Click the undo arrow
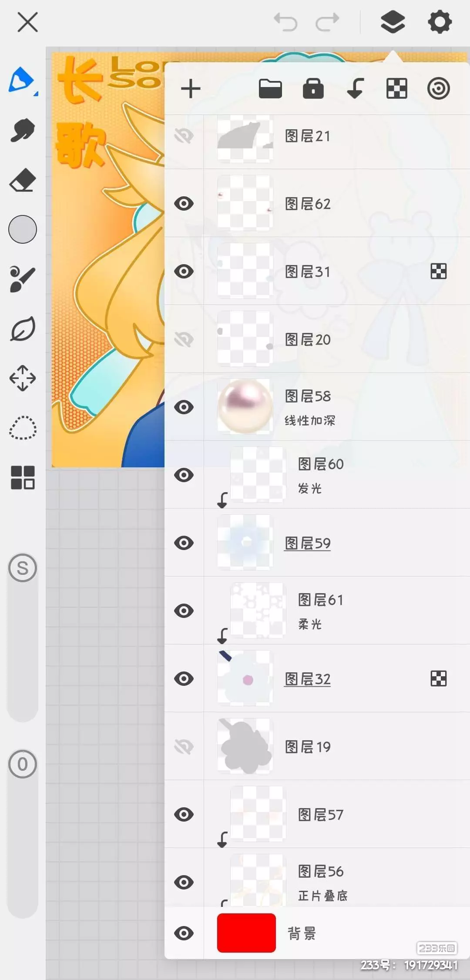Screen dimensions: 470x980 285,22
